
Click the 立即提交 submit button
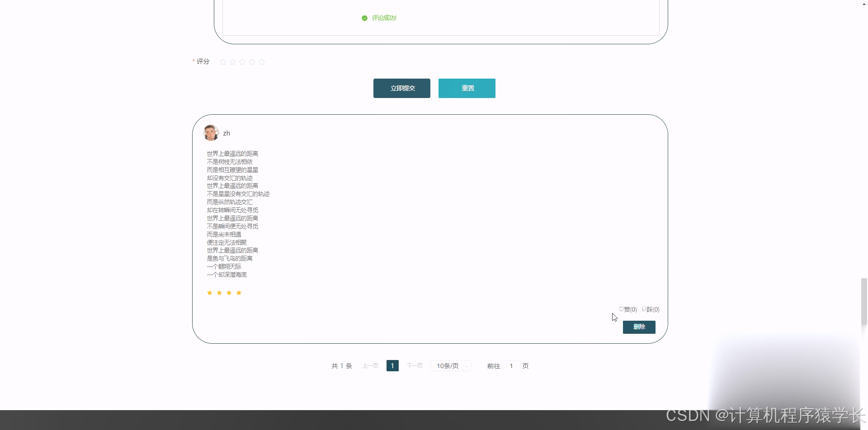pyautogui.click(x=402, y=88)
